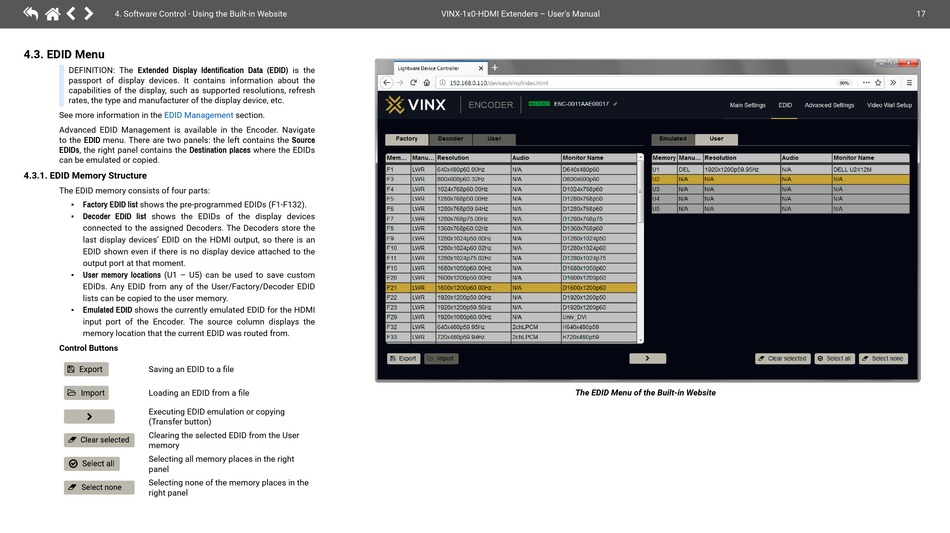The width and height of the screenshot is (950, 533).
Task: Click Clear selected under Control Buttons list
Action: [99, 440]
